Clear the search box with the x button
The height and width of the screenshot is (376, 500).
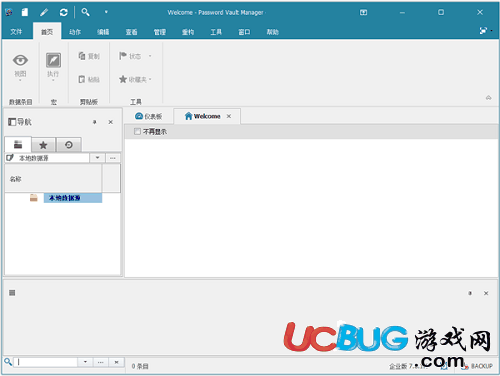[x=116, y=362]
